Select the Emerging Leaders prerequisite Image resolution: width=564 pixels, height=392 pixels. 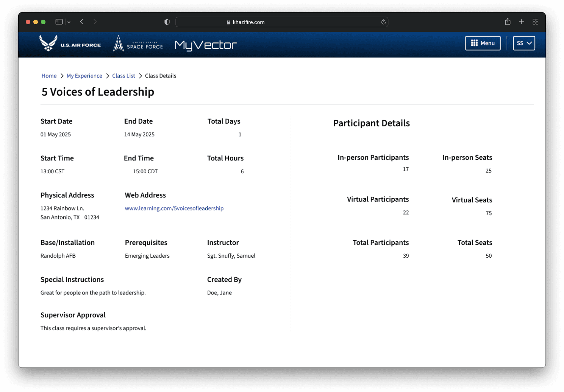[147, 256]
